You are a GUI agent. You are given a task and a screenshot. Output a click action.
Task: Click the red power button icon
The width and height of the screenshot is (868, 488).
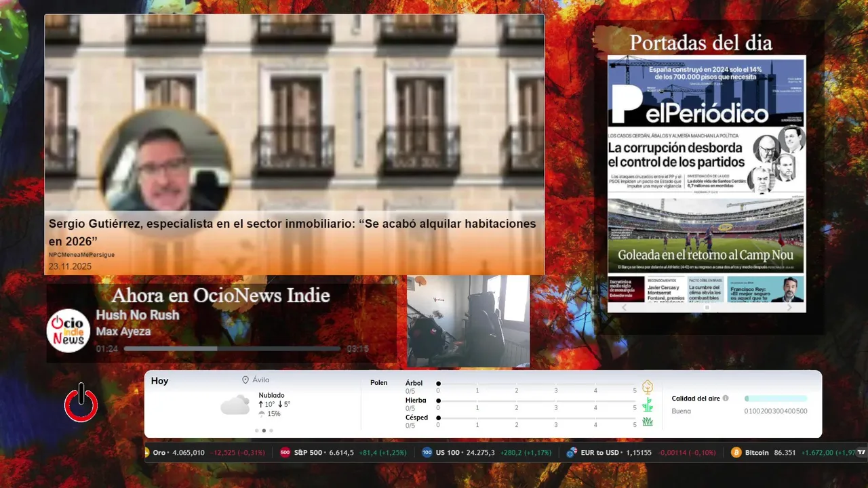81,403
